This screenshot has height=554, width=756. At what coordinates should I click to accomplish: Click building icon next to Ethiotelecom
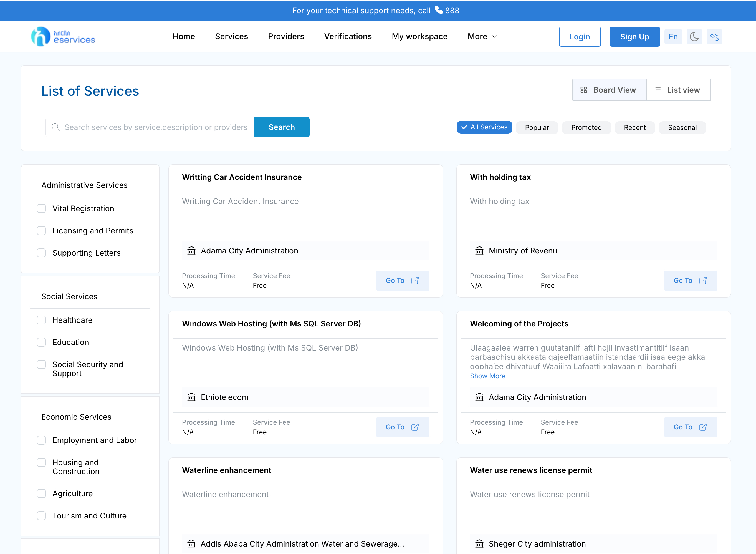pos(191,397)
